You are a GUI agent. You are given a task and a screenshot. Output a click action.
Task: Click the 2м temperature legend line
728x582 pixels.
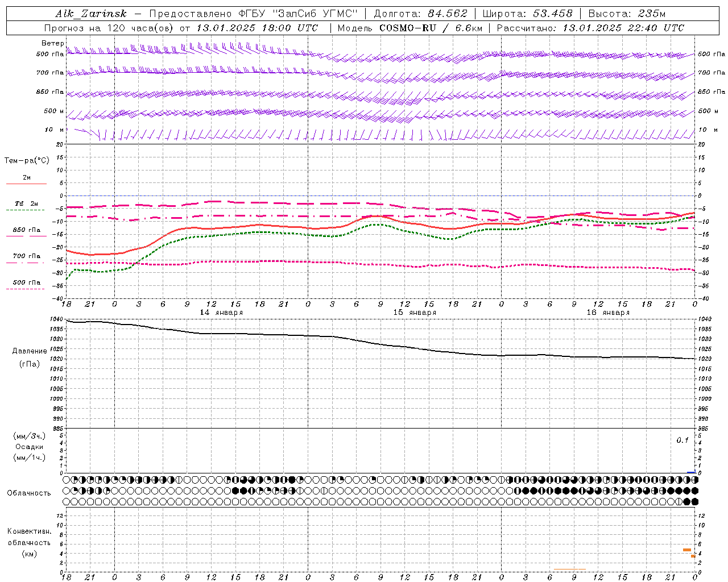coord(26,184)
